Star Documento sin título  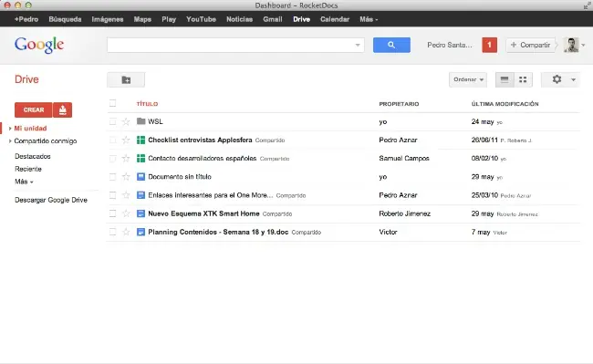(126, 176)
